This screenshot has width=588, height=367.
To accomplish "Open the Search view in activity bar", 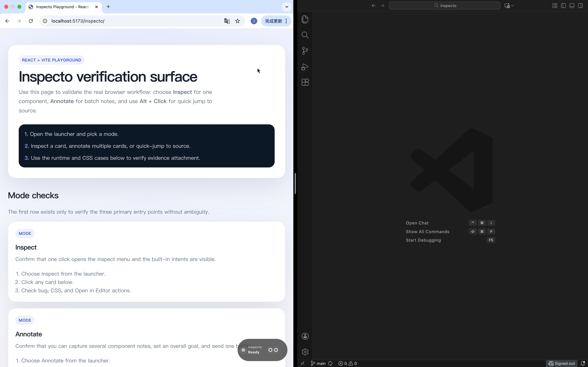I will 305,35.
